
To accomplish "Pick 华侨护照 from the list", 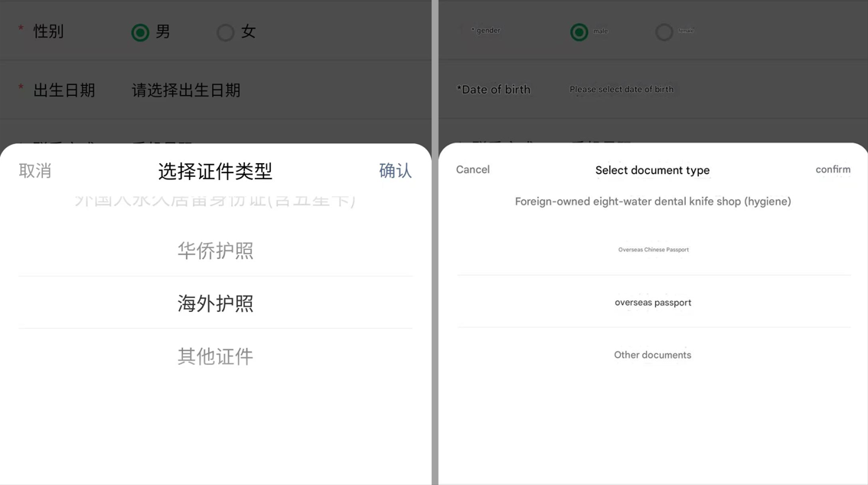I will [x=215, y=251].
